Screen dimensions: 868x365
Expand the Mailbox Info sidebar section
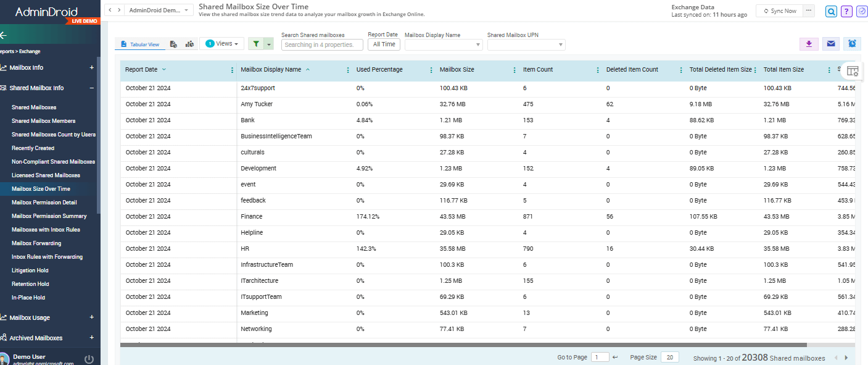pos(92,68)
